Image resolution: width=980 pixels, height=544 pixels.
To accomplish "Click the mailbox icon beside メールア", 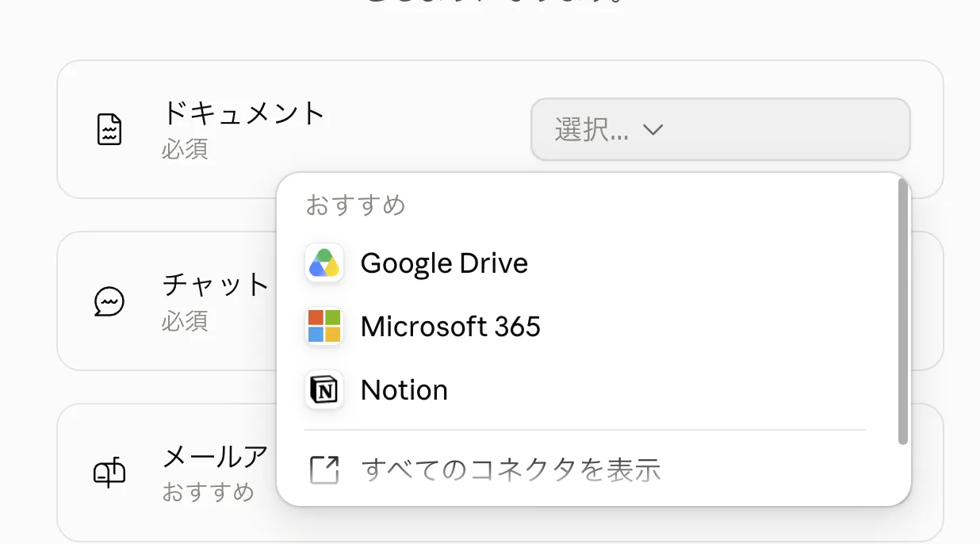I will (x=109, y=473).
